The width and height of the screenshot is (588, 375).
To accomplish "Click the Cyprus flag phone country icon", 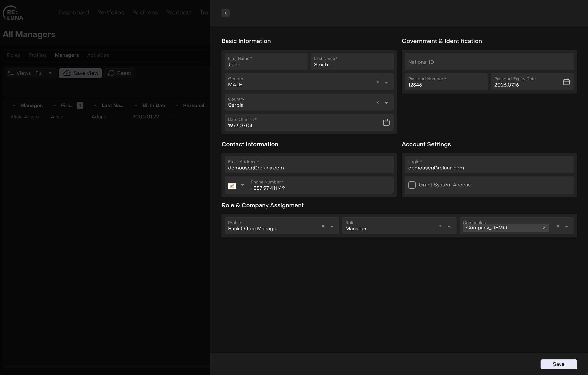I will pos(232,186).
